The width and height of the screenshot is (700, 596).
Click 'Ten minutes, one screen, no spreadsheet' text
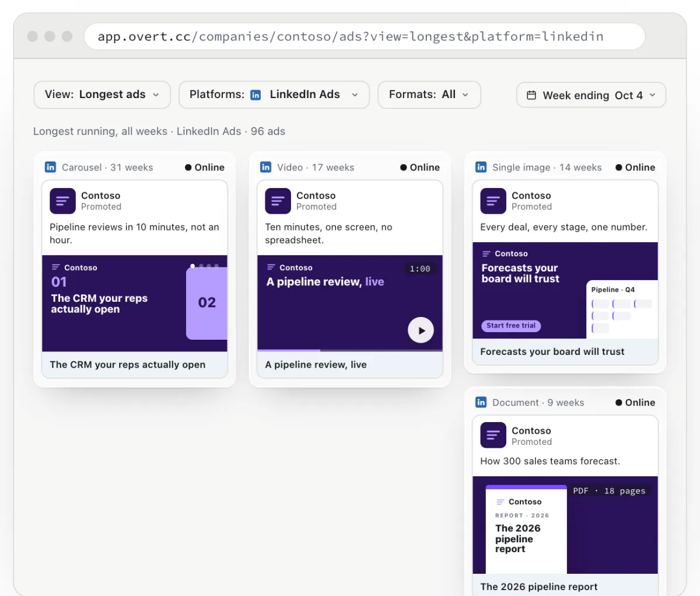[329, 233]
